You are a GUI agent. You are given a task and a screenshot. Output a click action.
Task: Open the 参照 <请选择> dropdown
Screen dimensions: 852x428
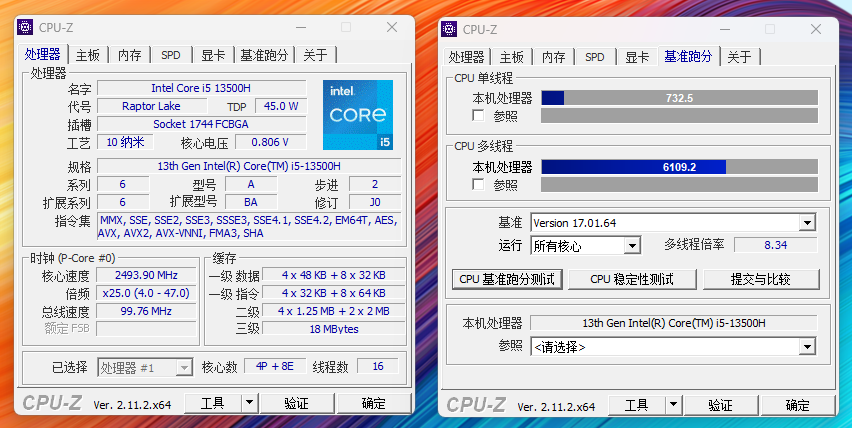pyautogui.click(x=807, y=347)
